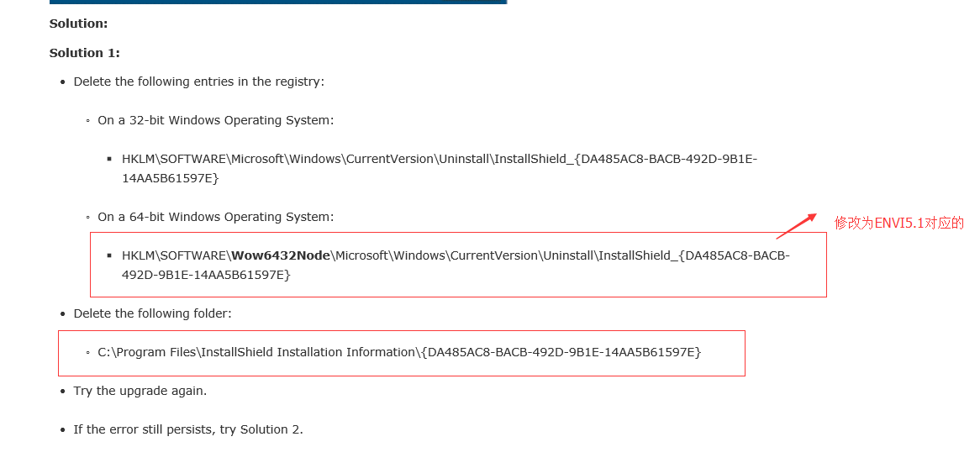The width and height of the screenshot is (980, 463).
Task: Click the HKLM 32-bit registry key first line
Action: pyautogui.click(x=440, y=159)
